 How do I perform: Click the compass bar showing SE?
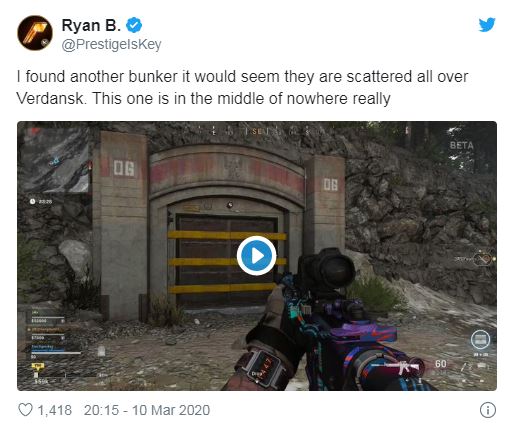tap(259, 131)
